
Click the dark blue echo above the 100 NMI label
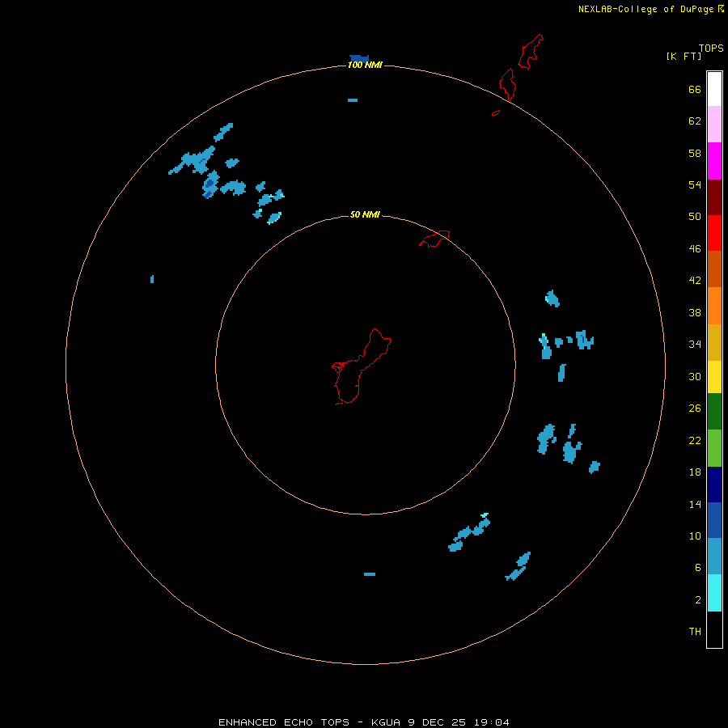click(359, 58)
